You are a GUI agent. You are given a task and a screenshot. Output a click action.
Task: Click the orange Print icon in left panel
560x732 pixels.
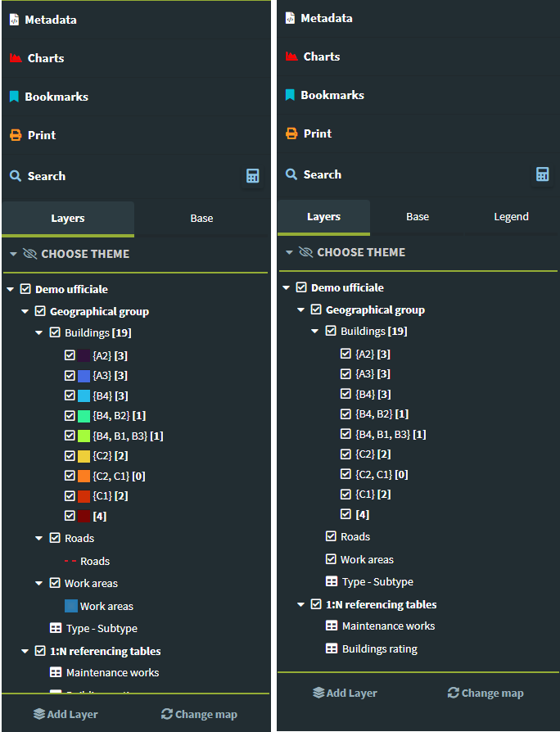(16, 135)
